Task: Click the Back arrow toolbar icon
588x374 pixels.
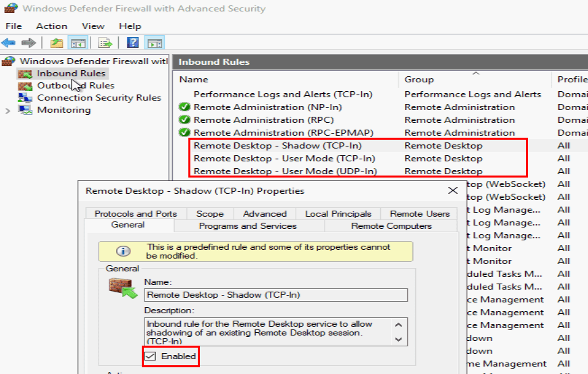Action: pos(8,43)
